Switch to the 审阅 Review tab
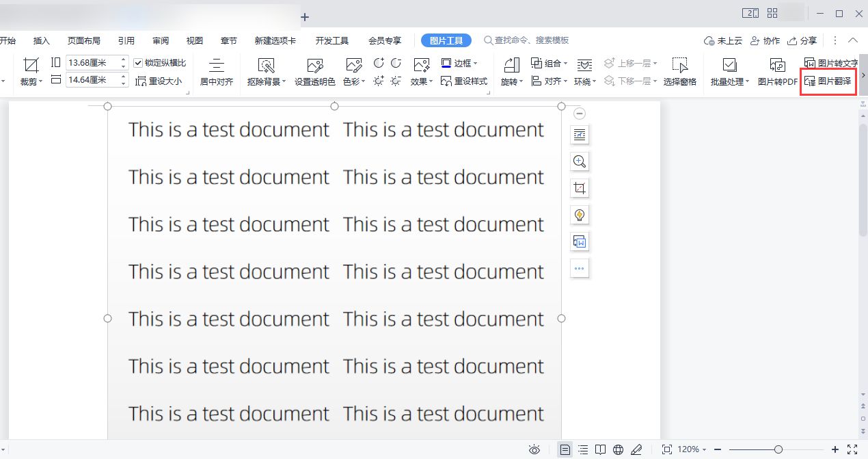The height and width of the screenshot is (459, 868). pyautogui.click(x=161, y=41)
